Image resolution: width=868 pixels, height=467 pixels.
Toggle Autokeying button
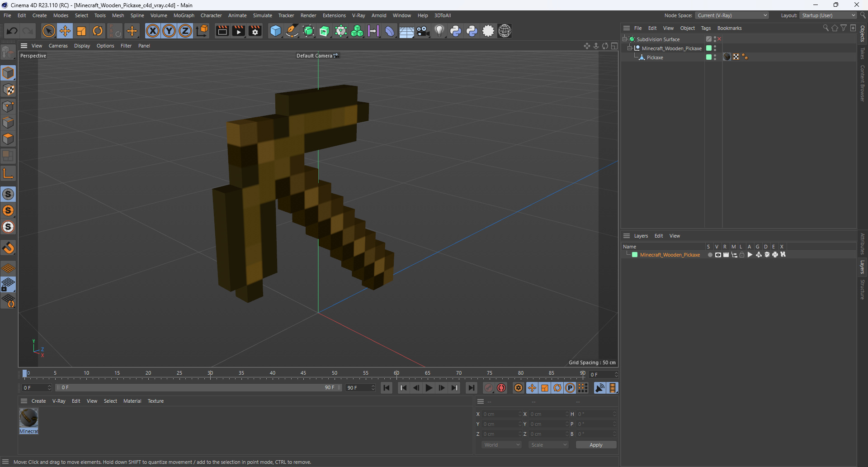[x=501, y=388]
